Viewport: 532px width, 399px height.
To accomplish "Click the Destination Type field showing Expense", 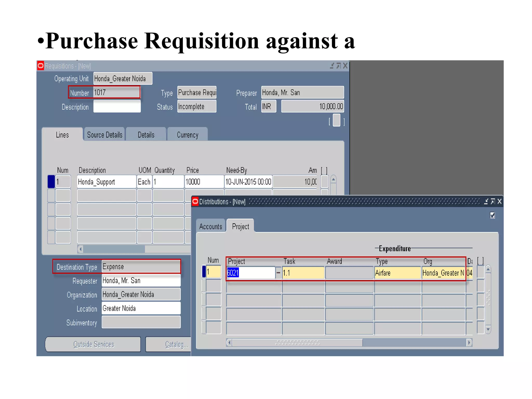I will tap(141, 267).
